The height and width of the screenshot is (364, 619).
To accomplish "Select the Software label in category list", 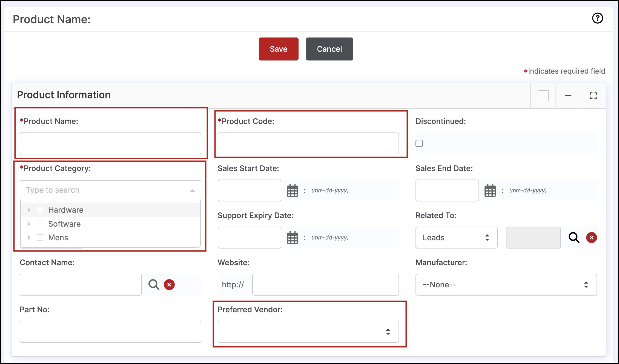I will [64, 224].
